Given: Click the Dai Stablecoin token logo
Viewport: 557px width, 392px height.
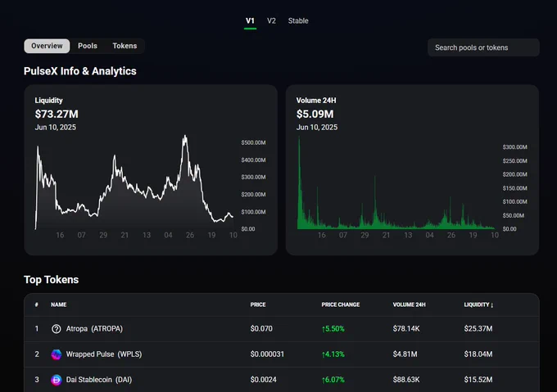Looking at the screenshot, I should point(57,380).
